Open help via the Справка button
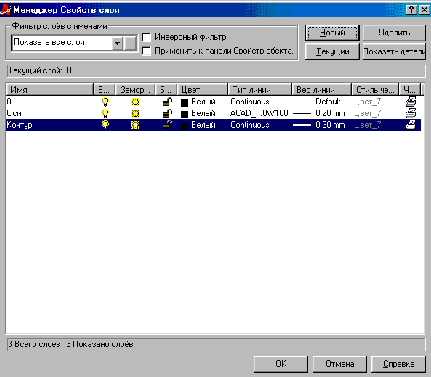The image size is (431, 377). pos(398,364)
